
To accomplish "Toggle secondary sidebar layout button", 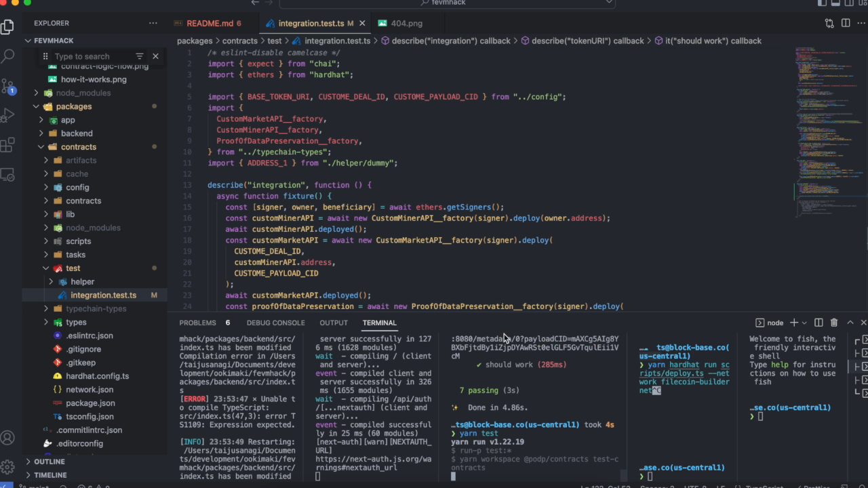I will (x=849, y=3).
